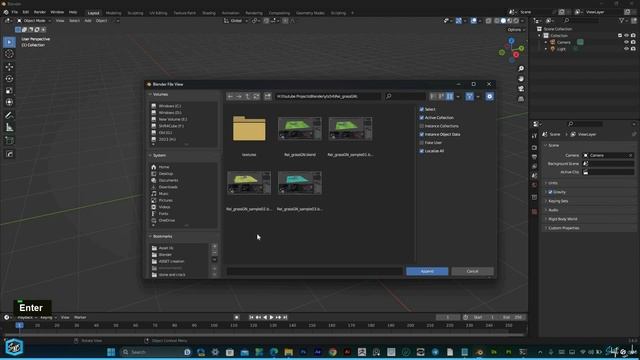Select the Select Box tool in the viewport toolbar

[9, 42]
